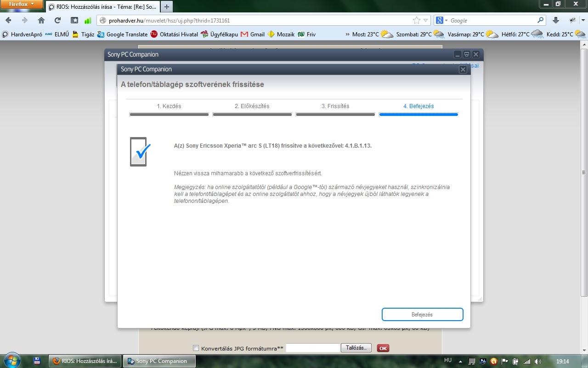The image size is (588, 368).
Task: Open the Google Translate bookmark
Action: pyautogui.click(x=123, y=34)
